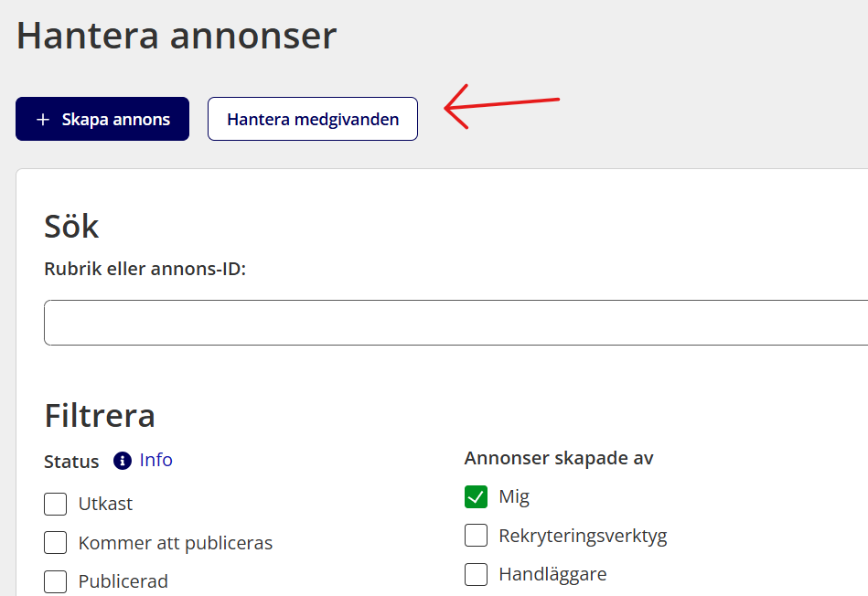Image resolution: width=868 pixels, height=596 pixels.
Task: Click the Filtrera section heading
Action: [x=100, y=416]
